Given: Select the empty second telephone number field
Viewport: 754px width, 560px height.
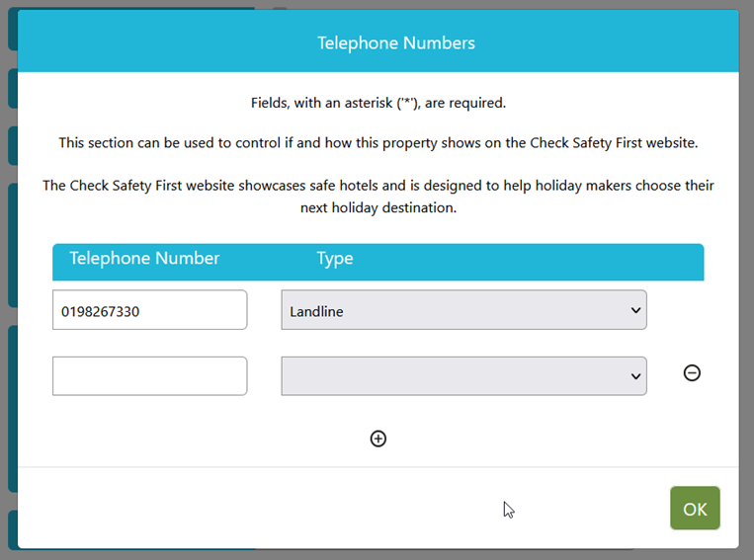Looking at the screenshot, I should pyautogui.click(x=149, y=376).
